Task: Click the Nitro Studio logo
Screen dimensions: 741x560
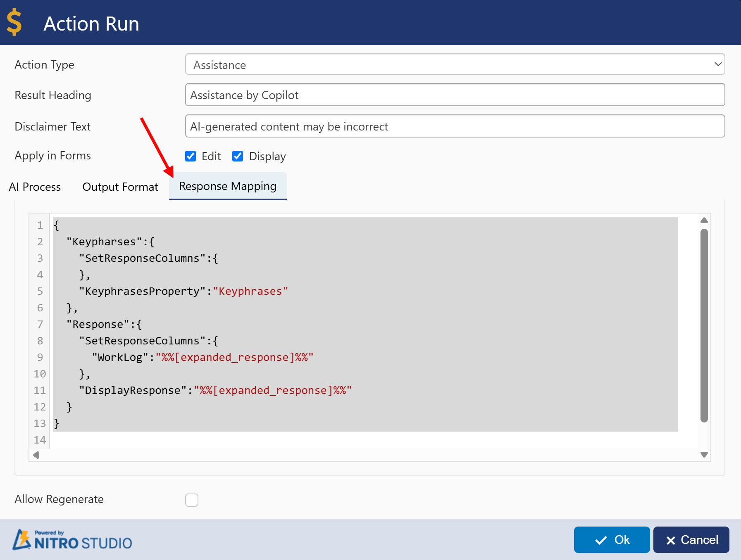Action: [x=72, y=540]
